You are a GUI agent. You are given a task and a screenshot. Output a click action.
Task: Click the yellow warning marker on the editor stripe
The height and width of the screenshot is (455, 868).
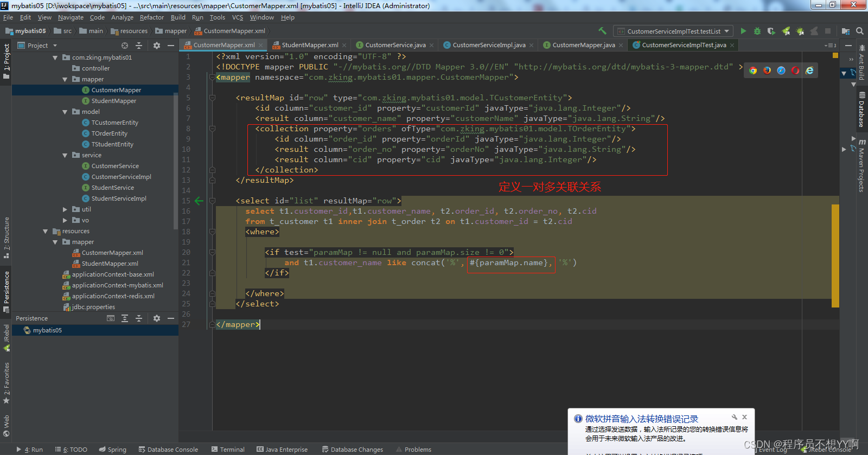tap(835, 55)
